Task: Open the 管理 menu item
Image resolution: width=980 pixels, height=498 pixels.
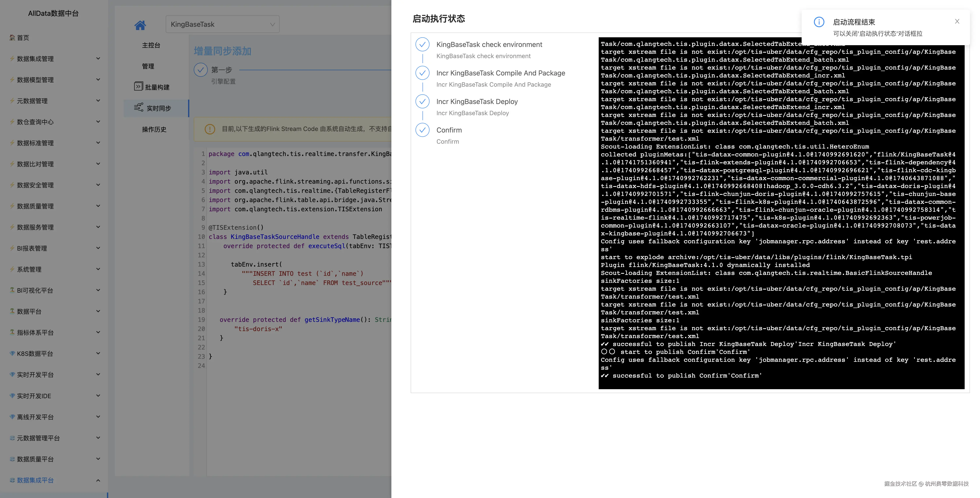Action: click(148, 66)
